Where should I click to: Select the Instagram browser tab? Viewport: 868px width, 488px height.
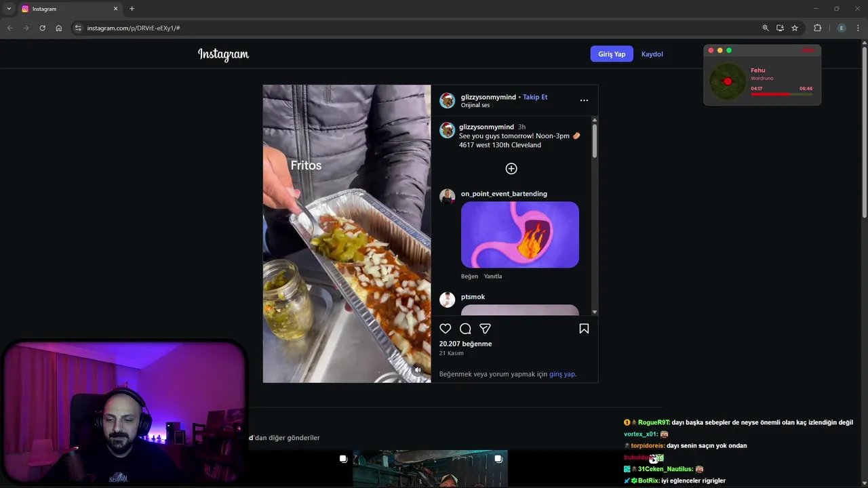[70, 9]
